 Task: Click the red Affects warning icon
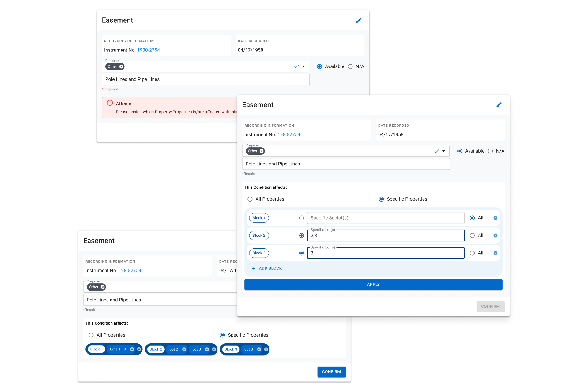110,103
